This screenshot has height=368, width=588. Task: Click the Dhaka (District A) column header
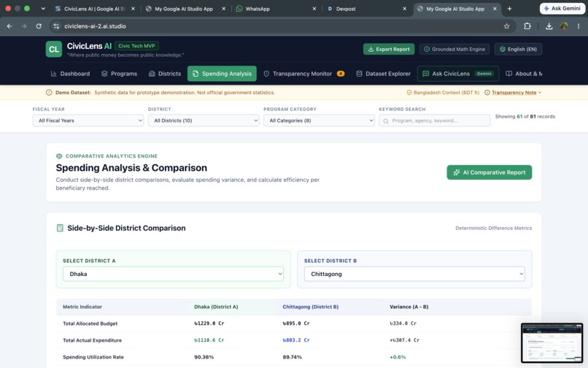pos(216,307)
